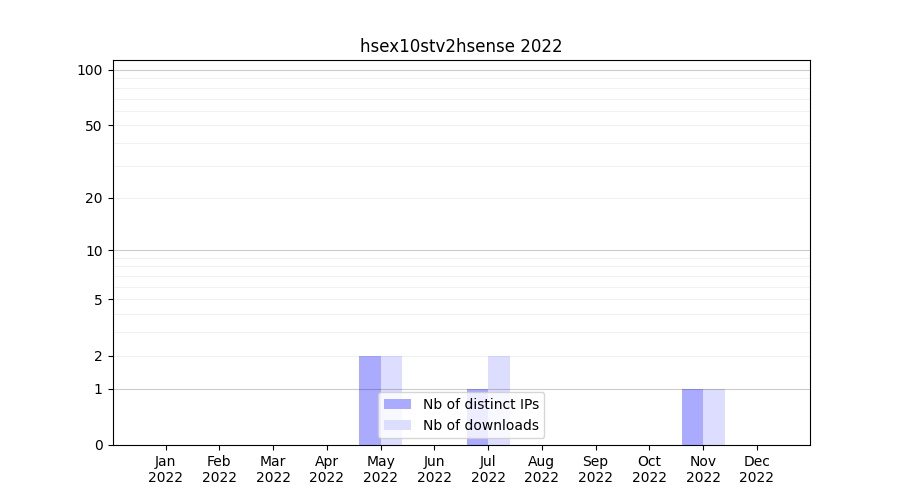This screenshot has width=900, height=500.
Task: Click the y-axis tick label 20
Action: point(94,198)
